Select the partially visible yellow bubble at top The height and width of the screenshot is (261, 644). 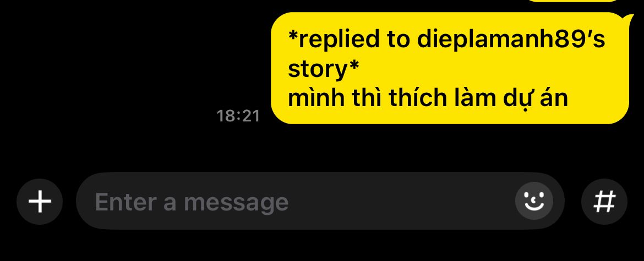click(572, 1)
